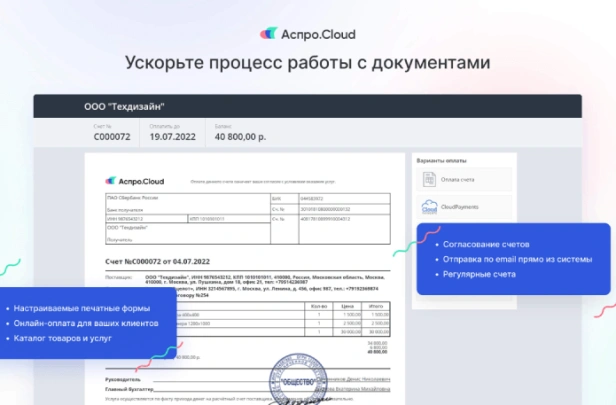Screen dimensions: 616x405
Task: Click the due date 19.07.2022
Action: tap(170, 139)
